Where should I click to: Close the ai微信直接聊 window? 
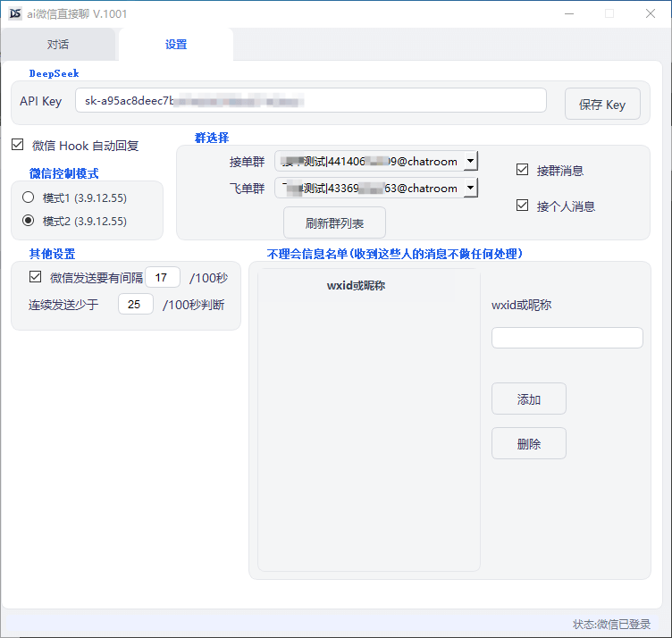point(651,13)
